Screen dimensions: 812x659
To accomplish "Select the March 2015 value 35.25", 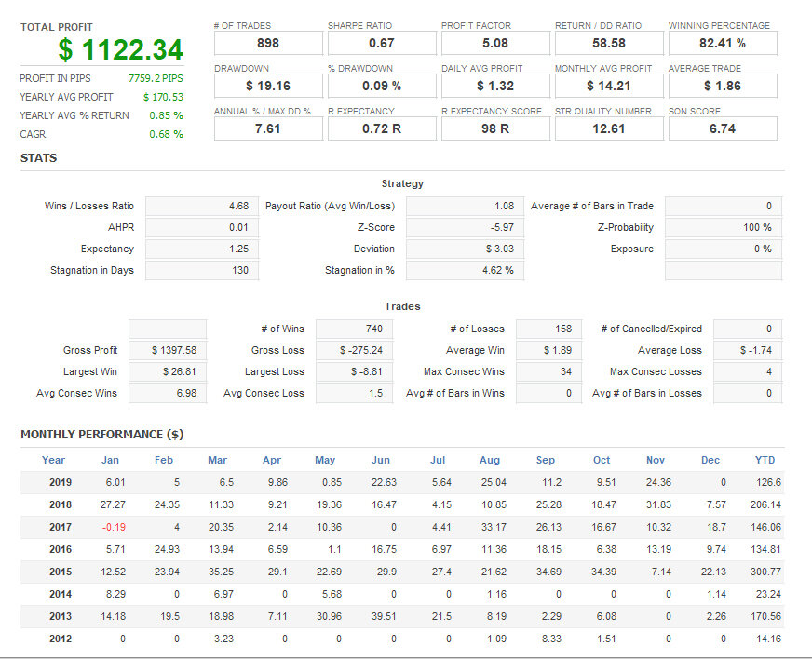I will (221, 572).
